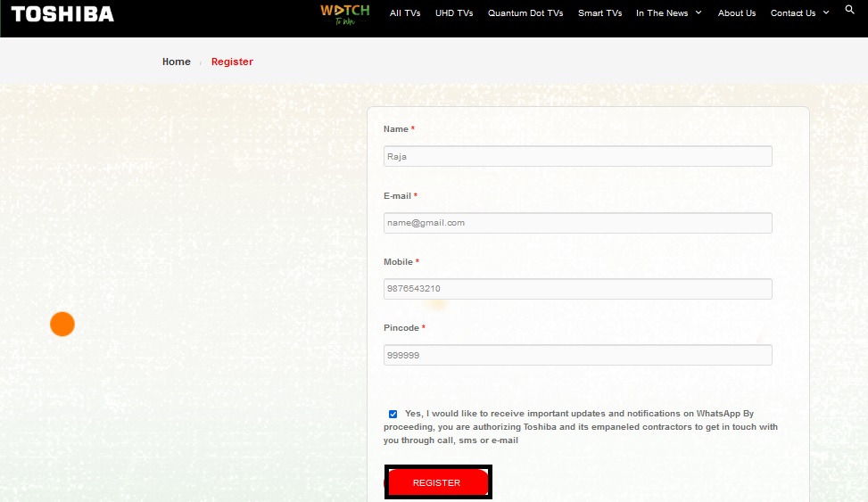Image resolution: width=868 pixels, height=502 pixels.
Task: Click the Register breadcrumb link
Action: coord(232,62)
